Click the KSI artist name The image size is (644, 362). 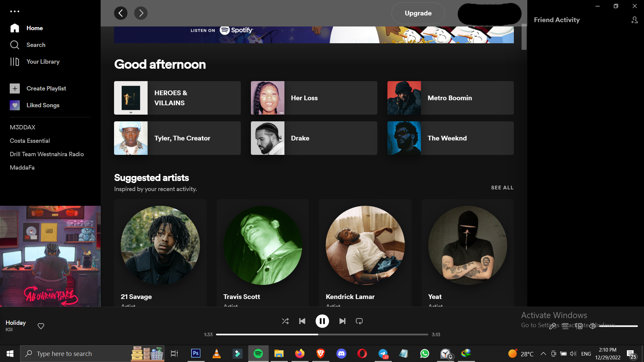pos(9,330)
